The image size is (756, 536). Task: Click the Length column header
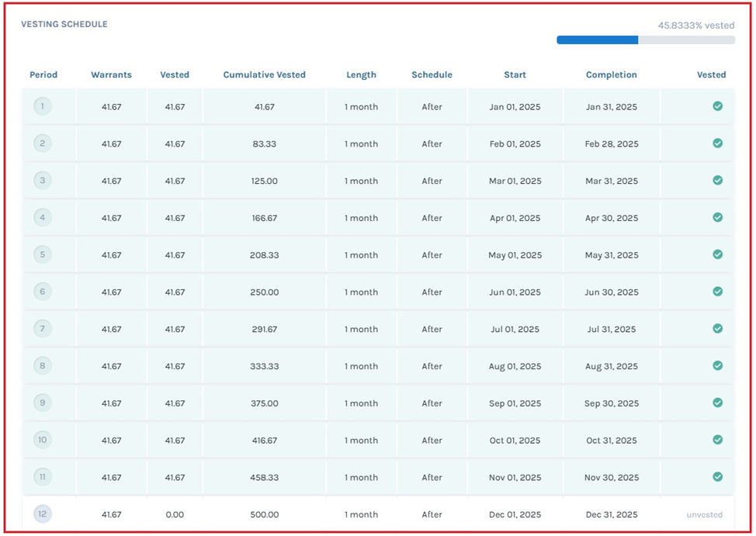coord(361,75)
